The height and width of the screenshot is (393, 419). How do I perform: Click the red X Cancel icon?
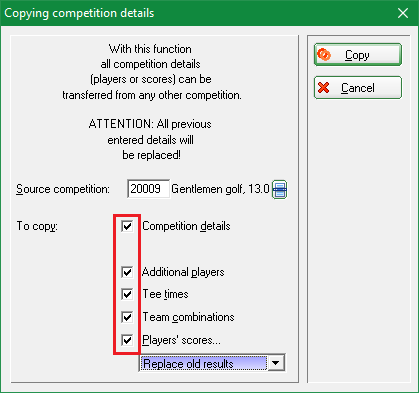pyautogui.click(x=323, y=88)
